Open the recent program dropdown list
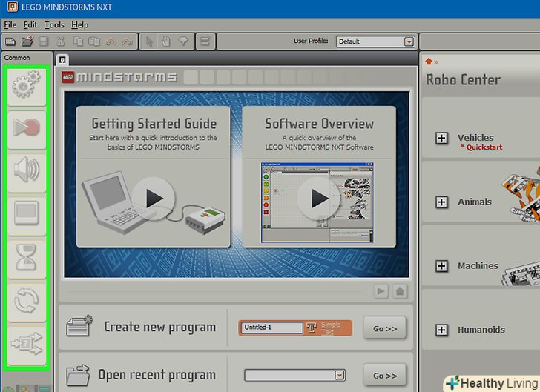Image resolution: width=540 pixels, height=392 pixels. (x=340, y=375)
